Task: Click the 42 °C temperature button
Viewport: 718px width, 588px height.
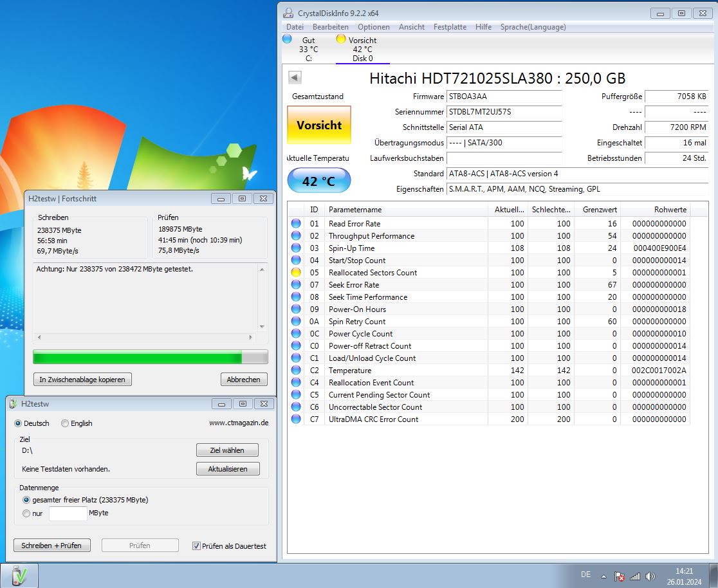Action: tap(319, 181)
